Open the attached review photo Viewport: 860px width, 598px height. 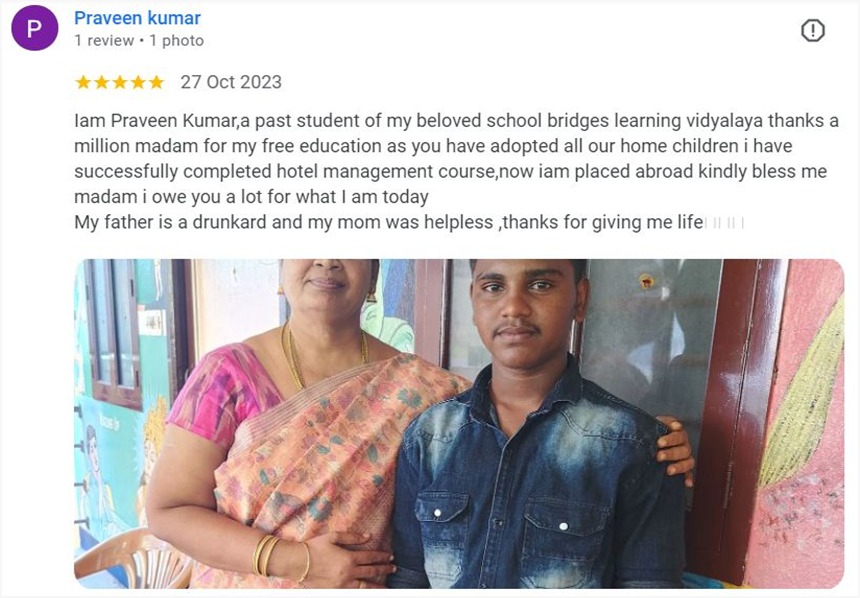(459, 424)
